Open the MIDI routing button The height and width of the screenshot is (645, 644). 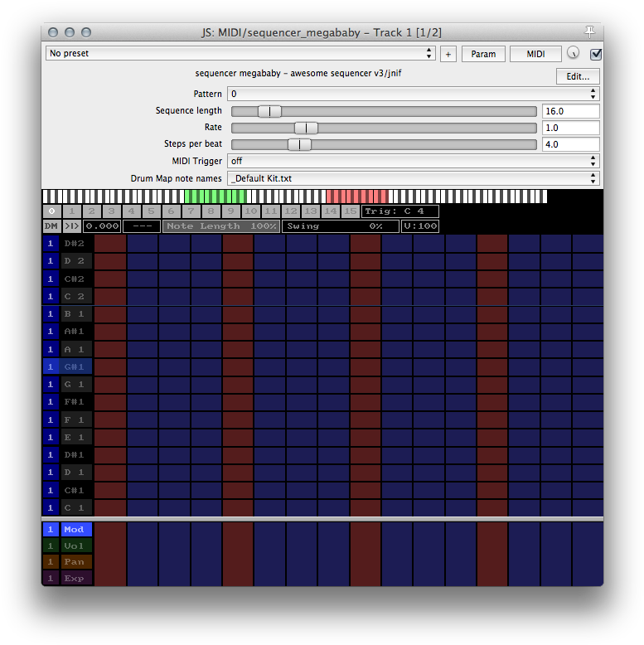click(x=535, y=54)
